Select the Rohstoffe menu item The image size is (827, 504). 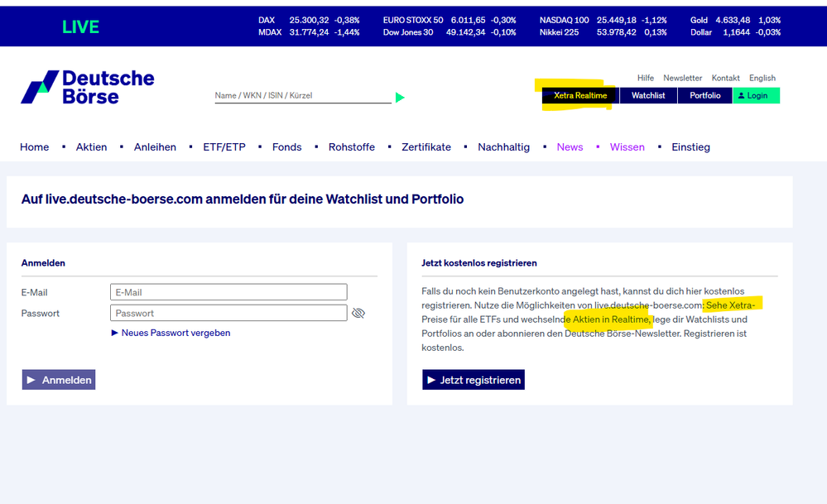352,147
